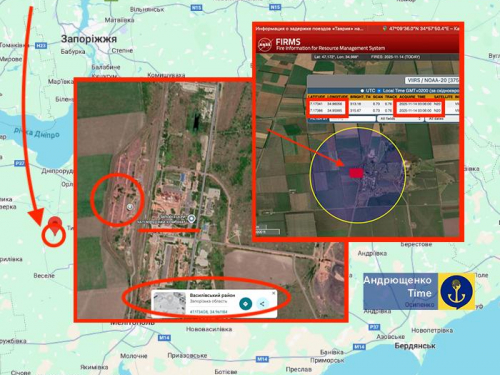Click the NASA logo in FIRMS header
The image size is (500, 375).
pyautogui.click(x=265, y=45)
